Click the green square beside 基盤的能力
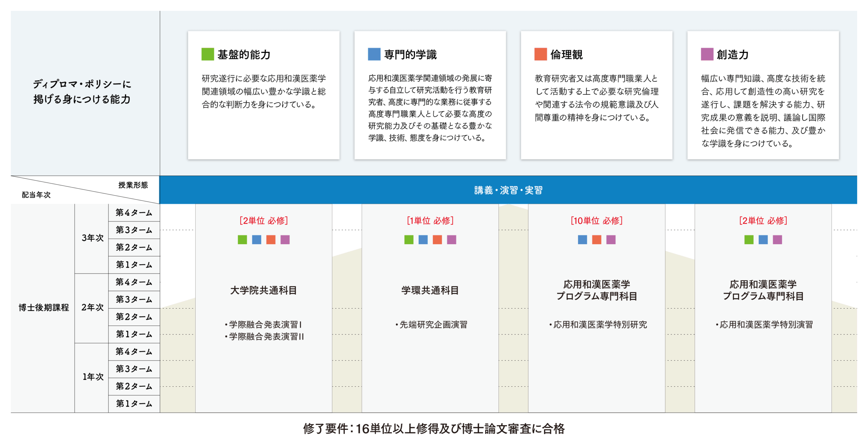 (208, 54)
